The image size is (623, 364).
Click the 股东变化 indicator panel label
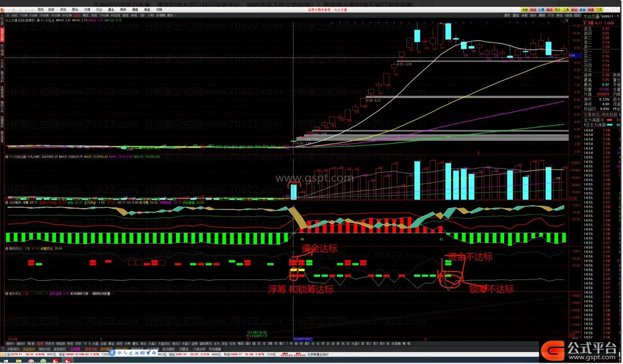pyautogui.click(x=15, y=294)
